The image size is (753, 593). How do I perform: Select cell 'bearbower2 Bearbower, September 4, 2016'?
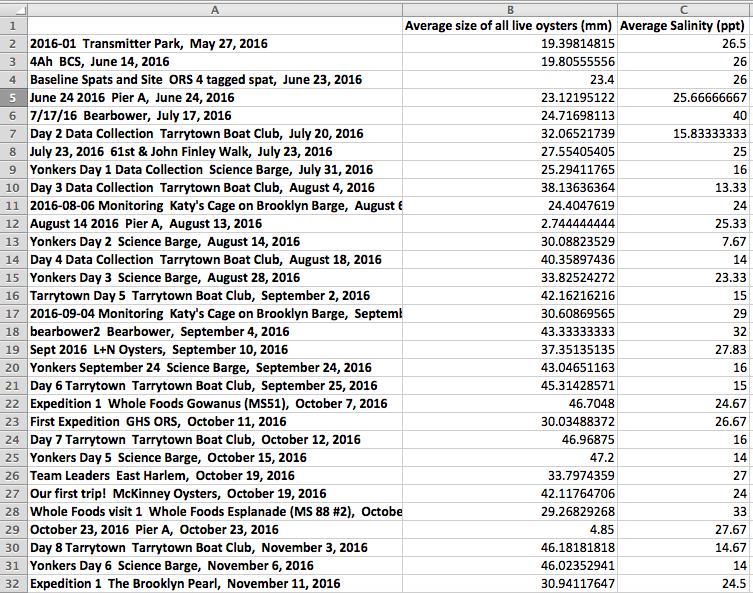coord(215,332)
